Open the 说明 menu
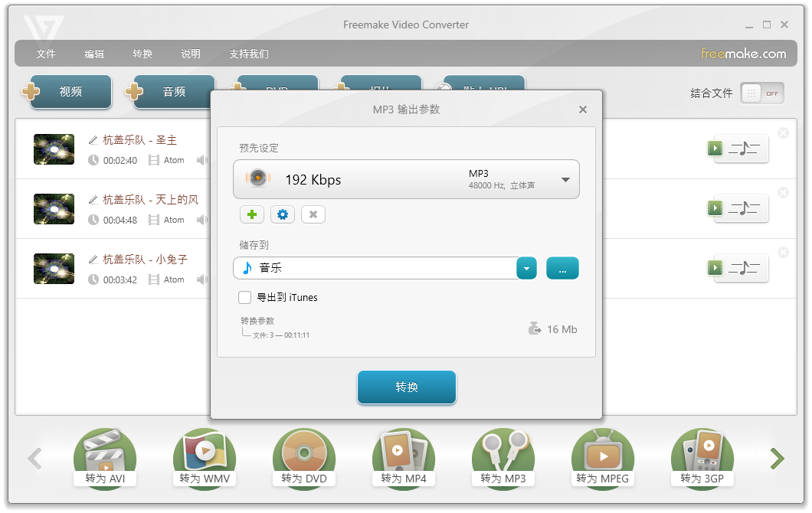The width and height of the screenshot is (812, 513). click(191, 54)
